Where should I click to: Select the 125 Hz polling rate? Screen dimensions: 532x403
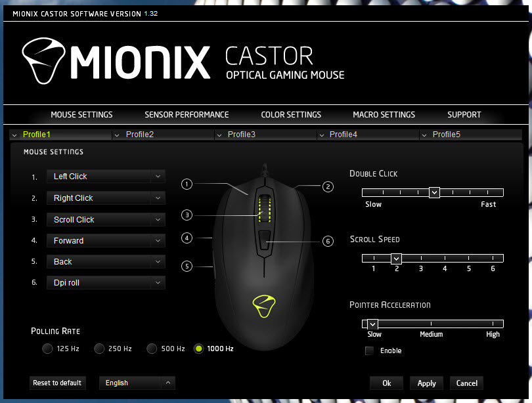click(x=47, y=349)
